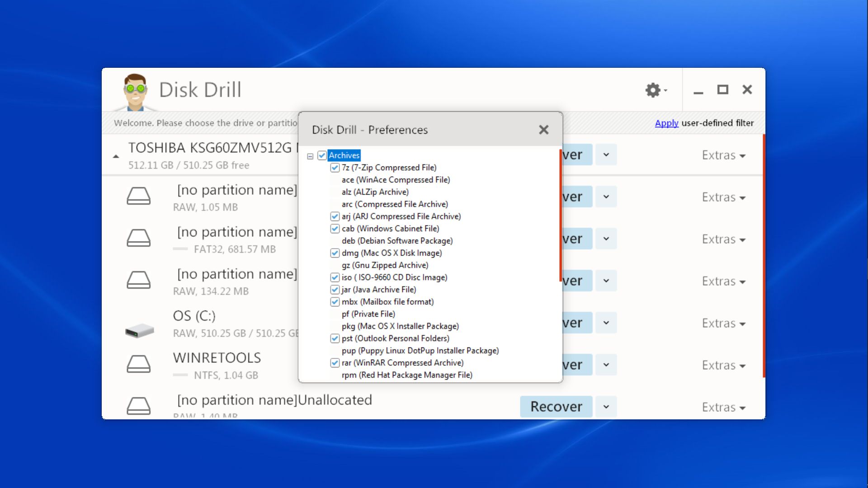Click the Preferences list scrollbar thumb
Screen dimensions: 868x488
[561, 216]
